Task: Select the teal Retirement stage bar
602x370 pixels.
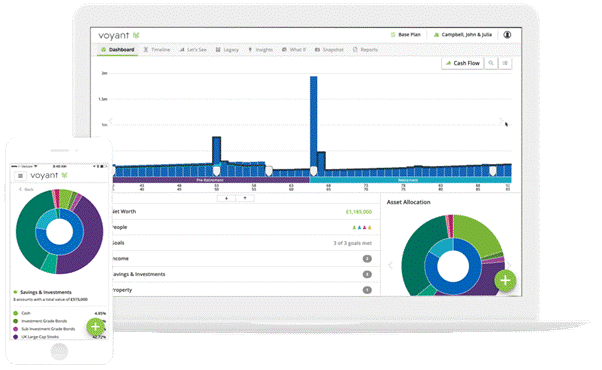Action: pos(410,180)
